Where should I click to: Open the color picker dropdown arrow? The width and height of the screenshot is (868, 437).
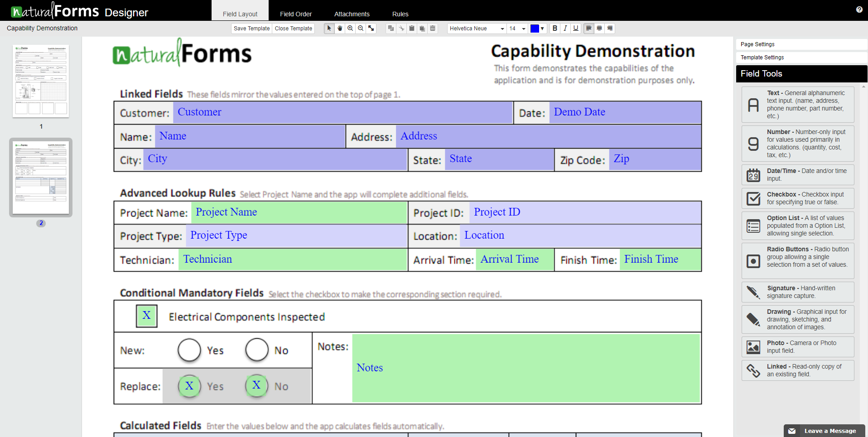[x=542, y=29]
